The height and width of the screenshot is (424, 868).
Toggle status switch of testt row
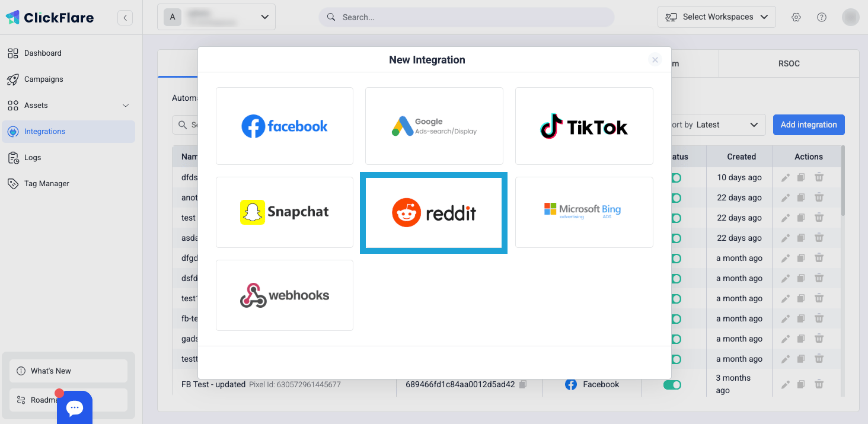pos(676,359)
